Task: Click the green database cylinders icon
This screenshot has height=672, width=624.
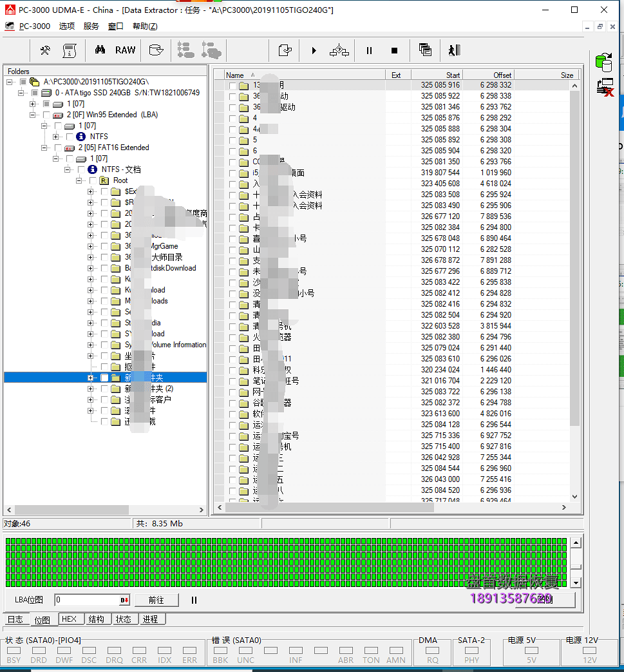Action: coord(604,62)
